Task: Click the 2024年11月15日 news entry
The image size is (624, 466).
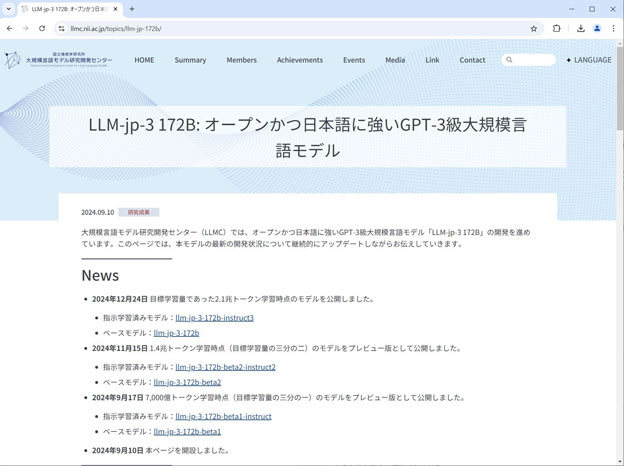Action: [x=277, y=348]
